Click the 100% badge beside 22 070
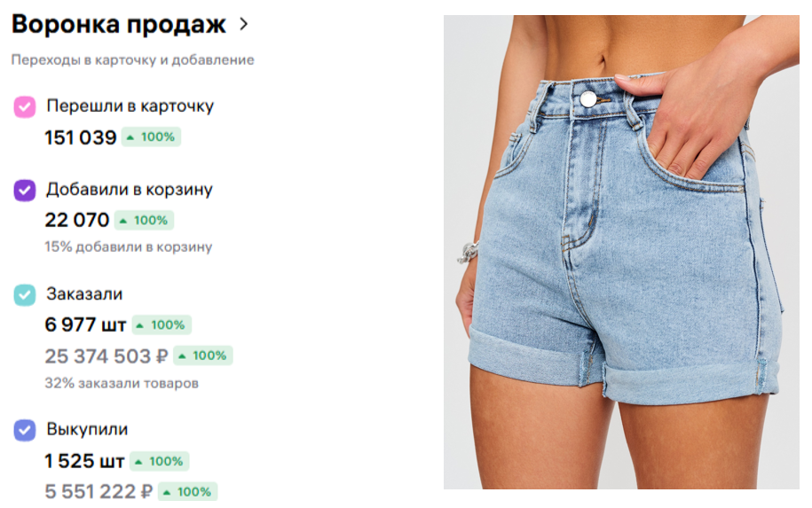This screenshot has height=508, width=812. 144,221
